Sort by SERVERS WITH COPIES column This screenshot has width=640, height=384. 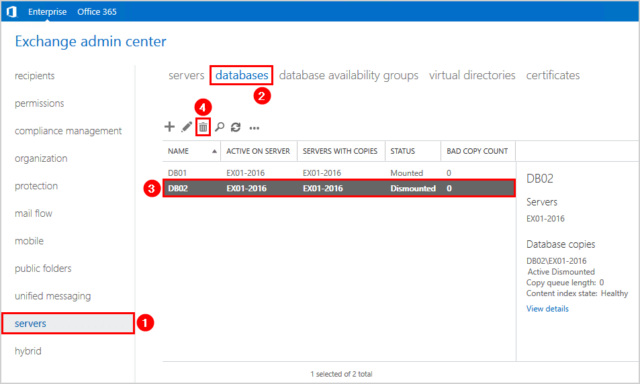tap(340, 151)
